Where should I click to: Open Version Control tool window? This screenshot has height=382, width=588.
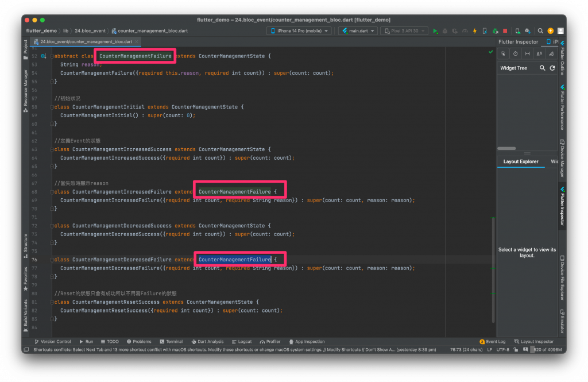[52, 342]
